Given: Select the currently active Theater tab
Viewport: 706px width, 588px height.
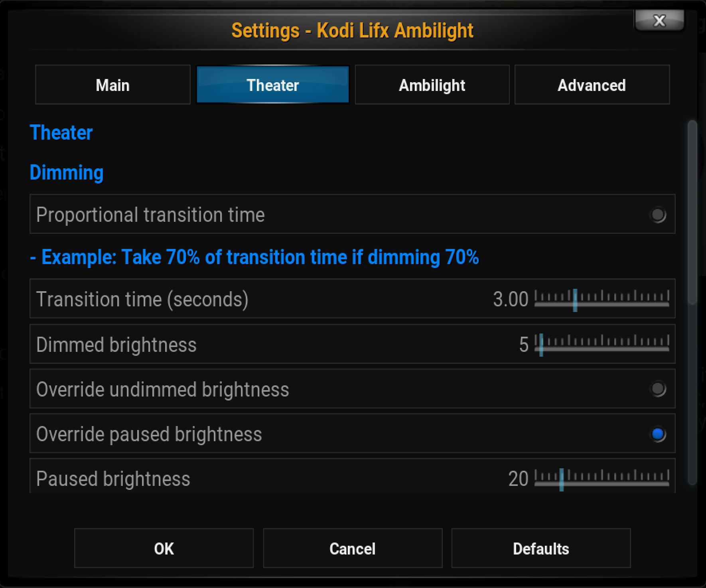Looking at the screenshot, I should [x=272, y=85].
